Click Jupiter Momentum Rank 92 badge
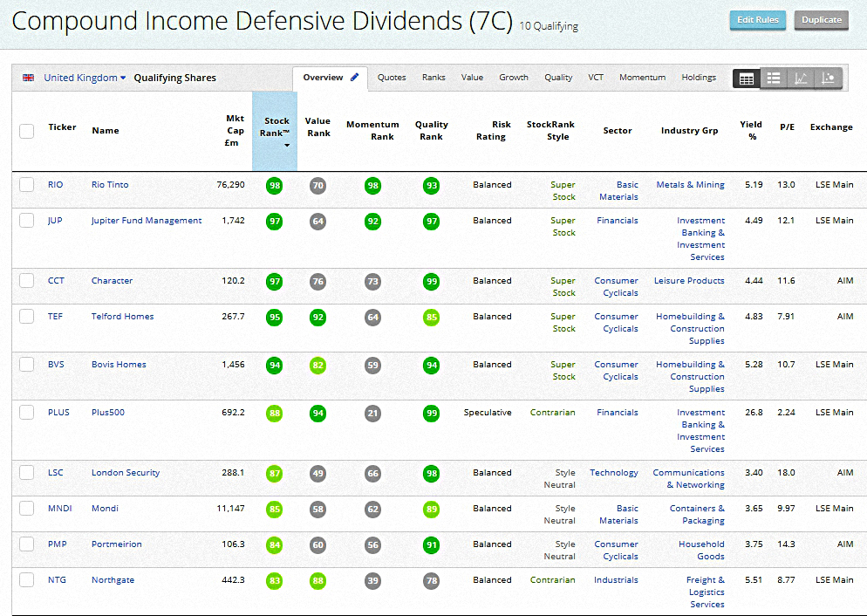Viewport: 867px width, 616px height. [x=373, y=222]
